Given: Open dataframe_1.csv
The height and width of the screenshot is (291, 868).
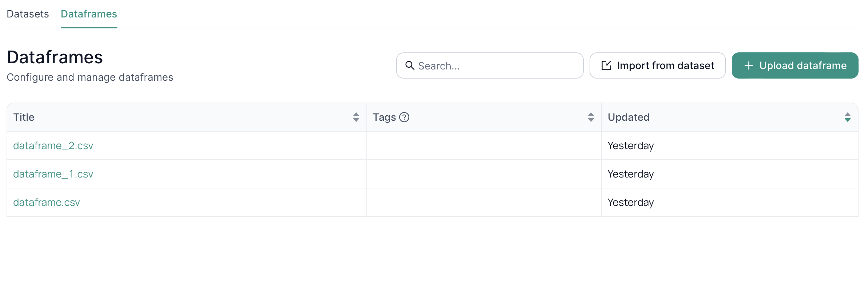Looking at the screenshot, I should point(53,174).
